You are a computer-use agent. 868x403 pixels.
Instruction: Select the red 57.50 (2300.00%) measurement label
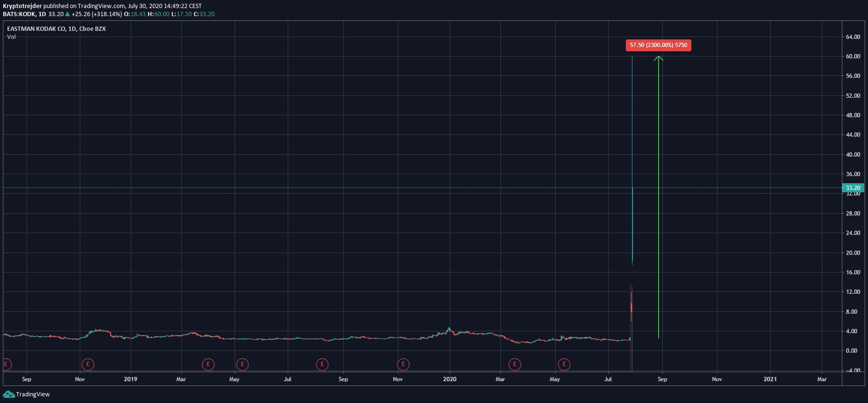[x=658, y=45]
